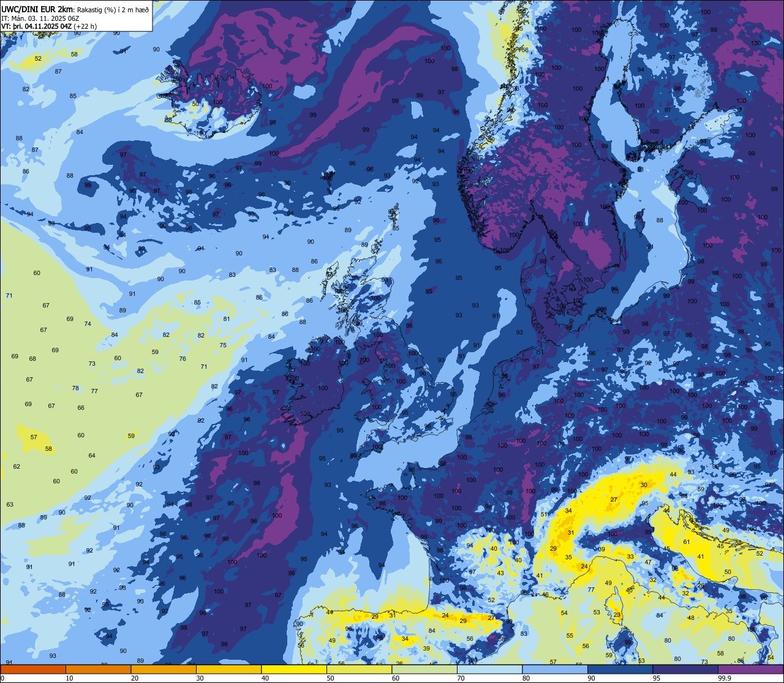
Task: Pick the light green 60–70 legend swatch
Action: click(x=424, y=669)
